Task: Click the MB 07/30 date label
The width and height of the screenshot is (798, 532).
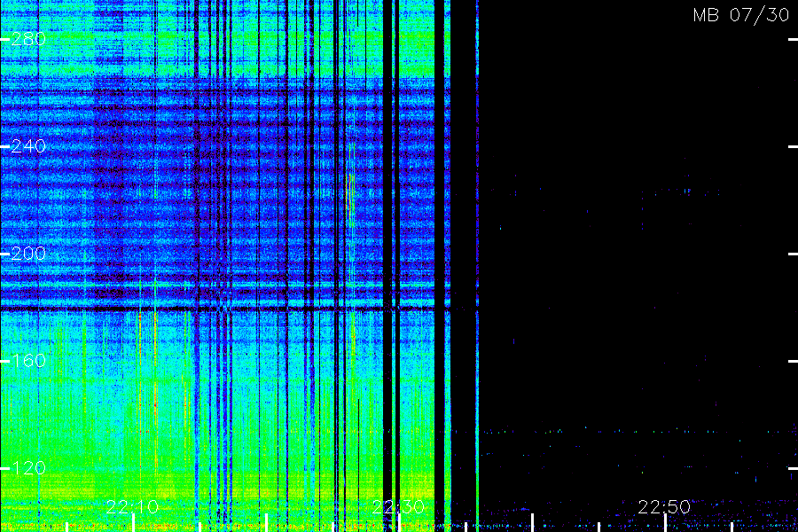Action: 741,15
